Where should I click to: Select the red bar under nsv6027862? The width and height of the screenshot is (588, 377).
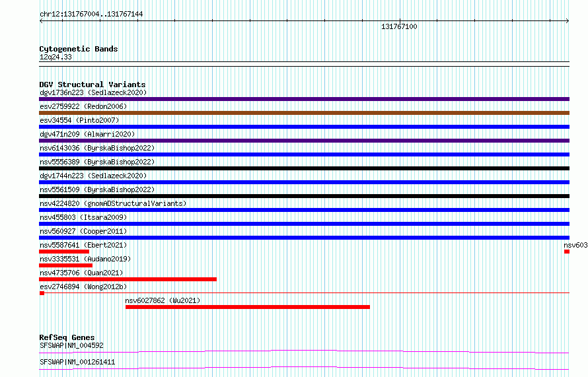point(248,307)
